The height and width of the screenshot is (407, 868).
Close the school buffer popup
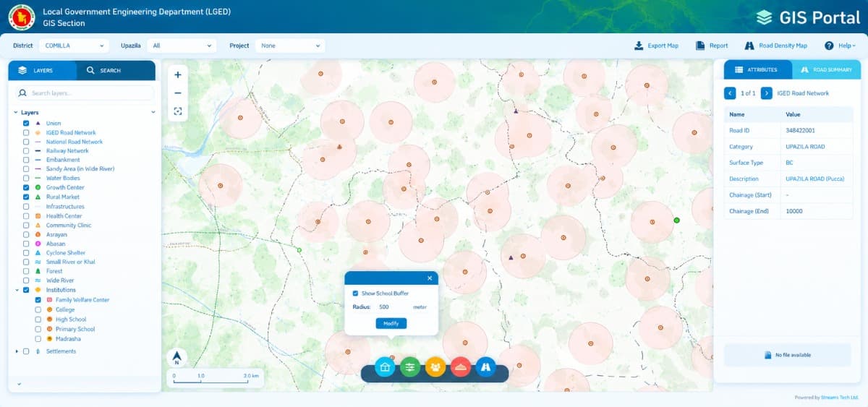coord(430,278)
